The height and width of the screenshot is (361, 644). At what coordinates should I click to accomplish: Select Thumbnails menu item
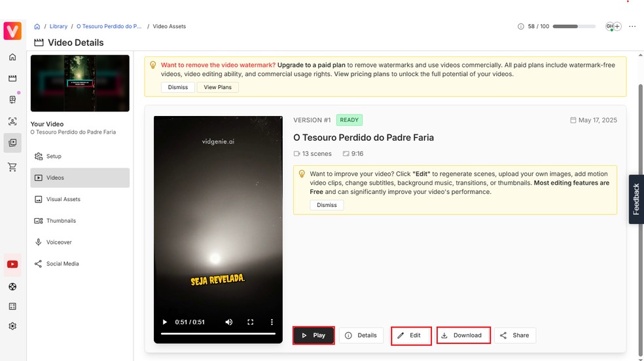pyautogui.click(x=80, y=221)
